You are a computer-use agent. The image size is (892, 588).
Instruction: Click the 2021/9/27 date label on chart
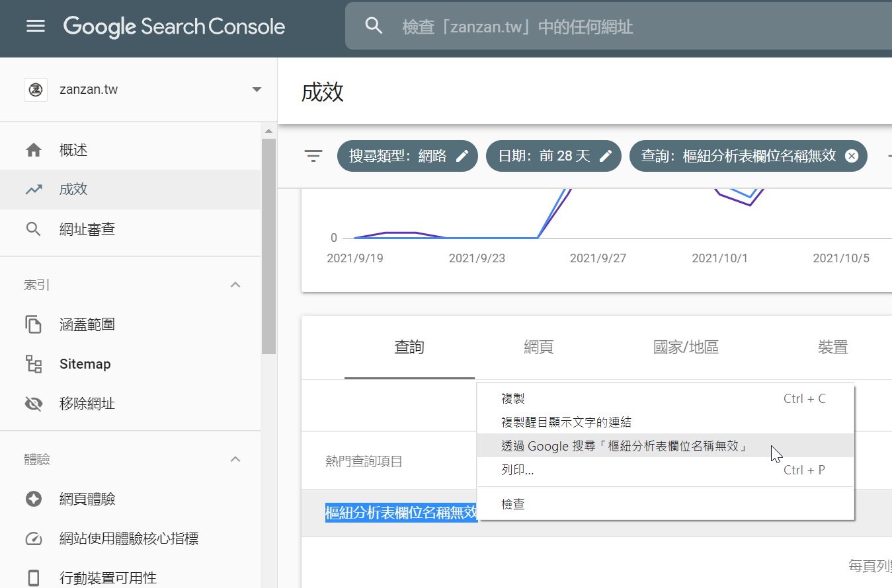click(x=598, y=258)
